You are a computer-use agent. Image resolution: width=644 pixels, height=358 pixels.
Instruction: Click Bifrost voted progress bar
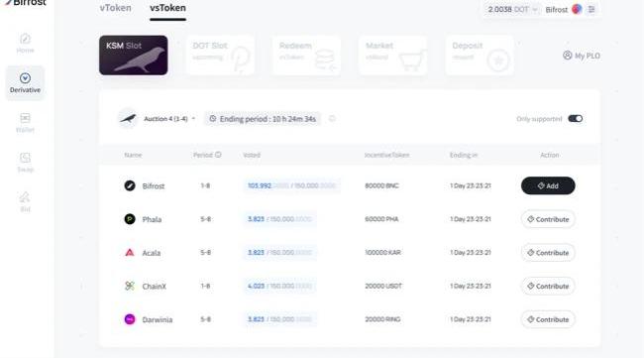click(291, 185)
